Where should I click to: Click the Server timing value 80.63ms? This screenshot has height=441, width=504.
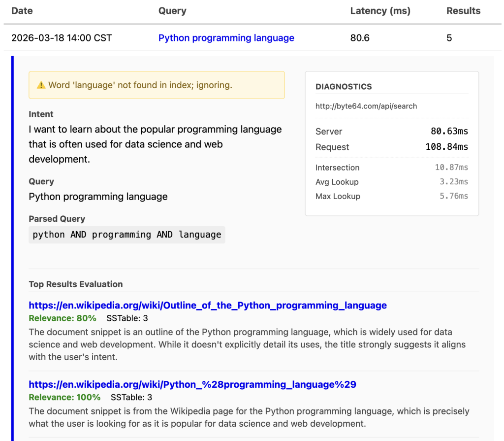pos(449,132)
